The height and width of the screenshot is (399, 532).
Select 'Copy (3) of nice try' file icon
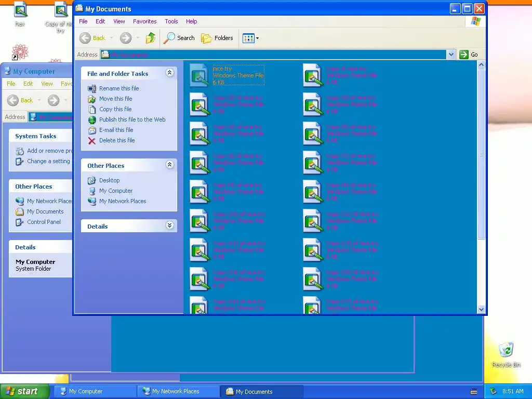click(312, 104)
